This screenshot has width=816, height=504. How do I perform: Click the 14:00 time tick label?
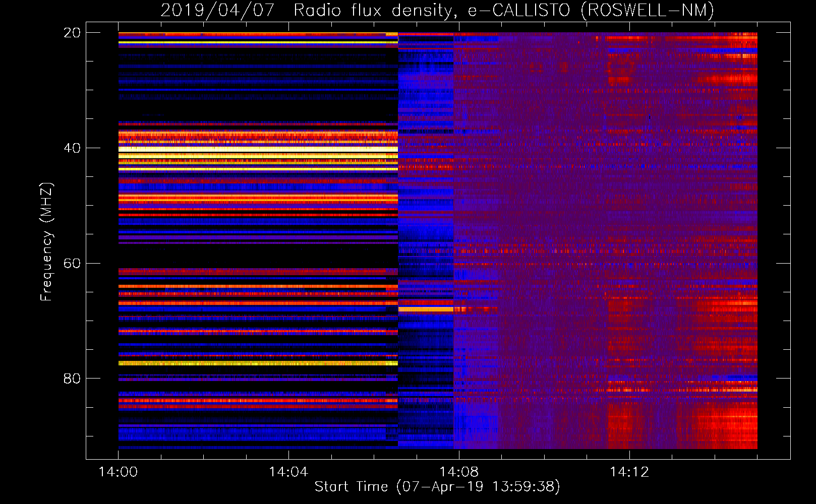(x=118, y=472)
